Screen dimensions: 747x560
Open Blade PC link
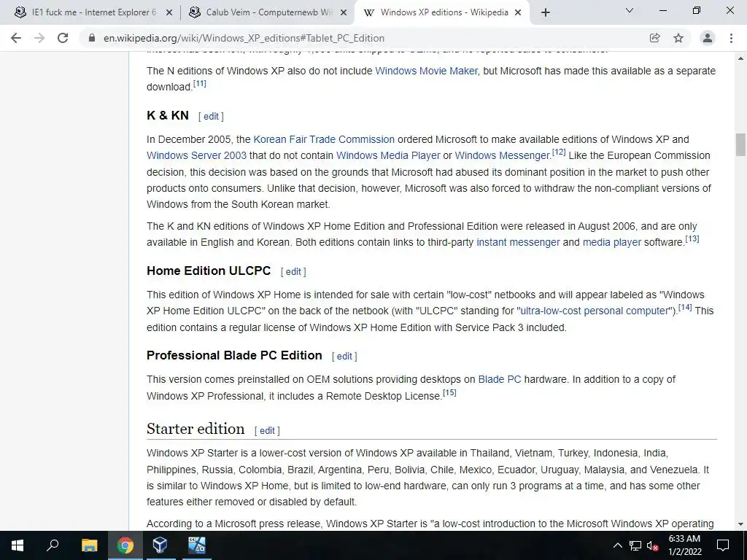point(500,379)
